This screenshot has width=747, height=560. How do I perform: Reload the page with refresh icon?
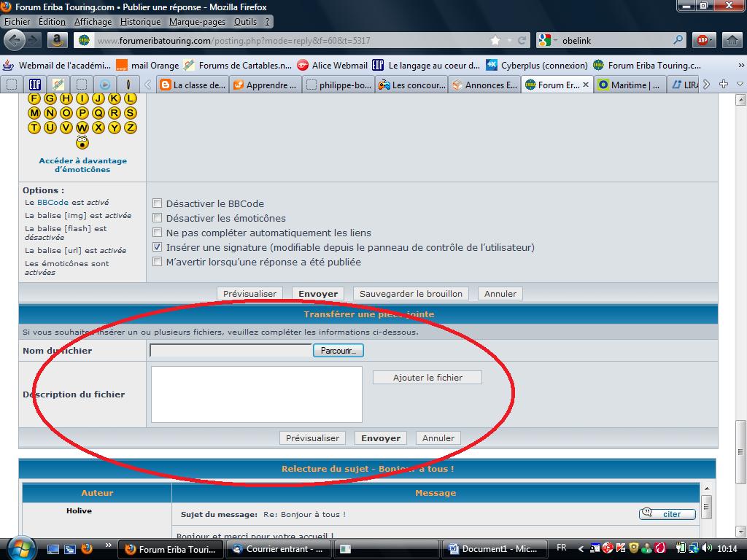(522, 41)
